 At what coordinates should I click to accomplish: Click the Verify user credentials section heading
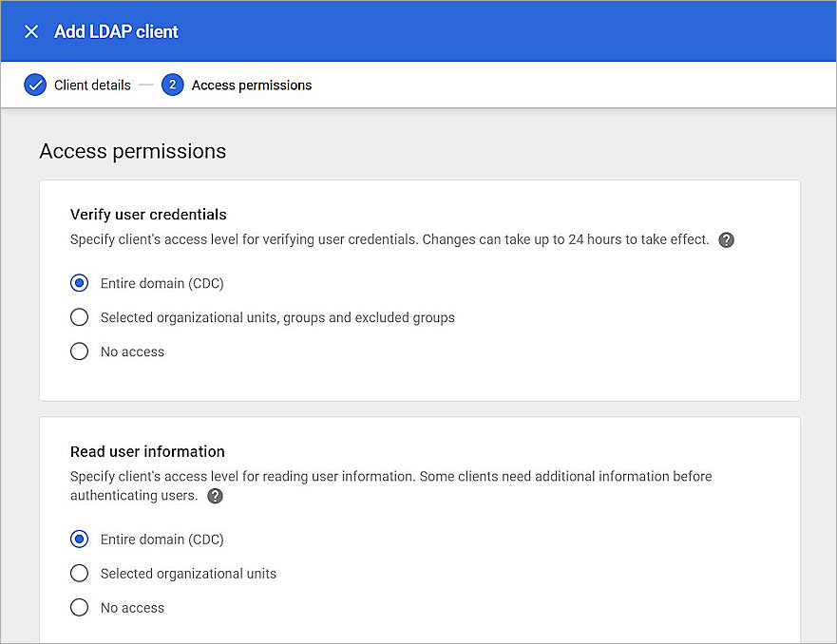pos(147,215)
